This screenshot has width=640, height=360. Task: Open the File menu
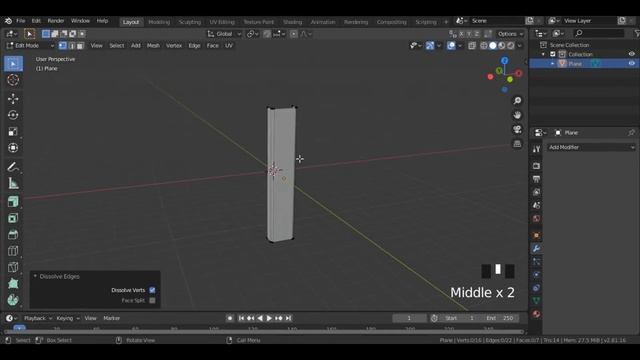point(20,21)
